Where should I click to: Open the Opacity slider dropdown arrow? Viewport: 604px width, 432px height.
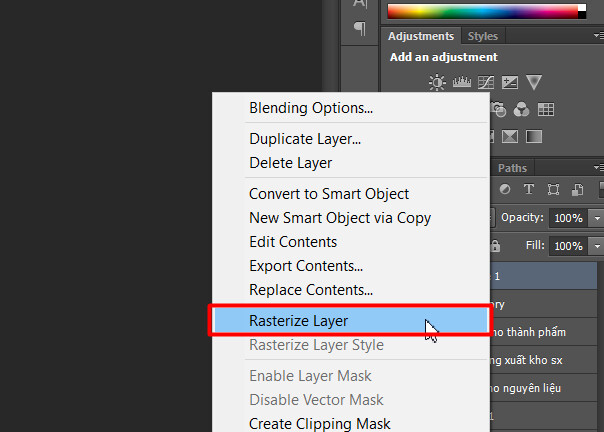coord(597,218)
